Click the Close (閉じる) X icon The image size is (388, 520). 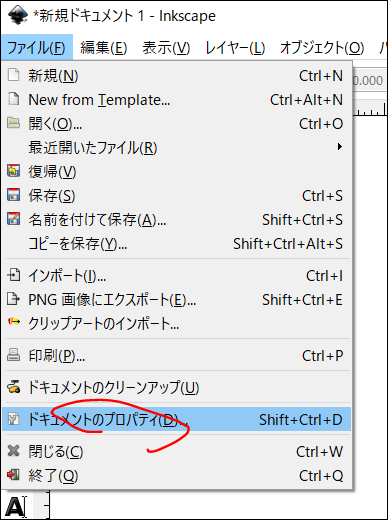click(x=13, y=451)
